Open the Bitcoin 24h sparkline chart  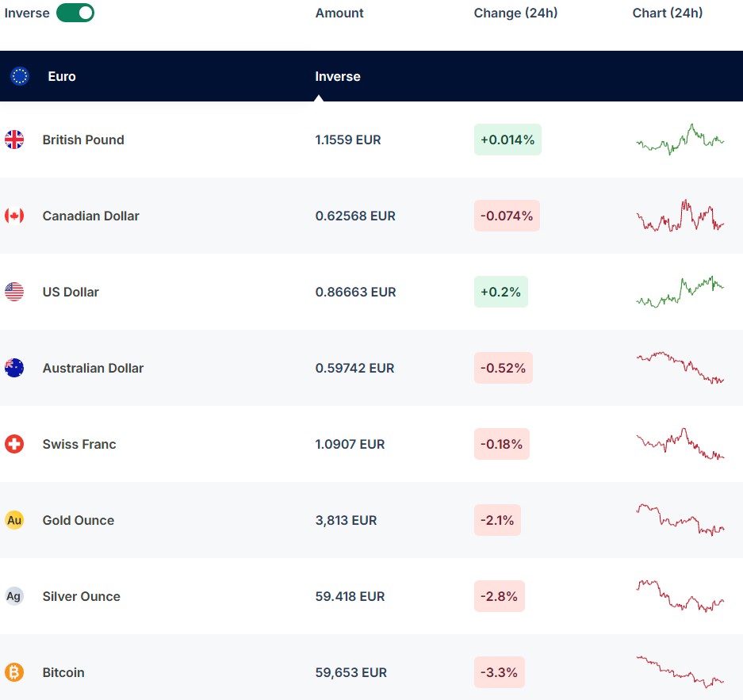coord(680,672)
